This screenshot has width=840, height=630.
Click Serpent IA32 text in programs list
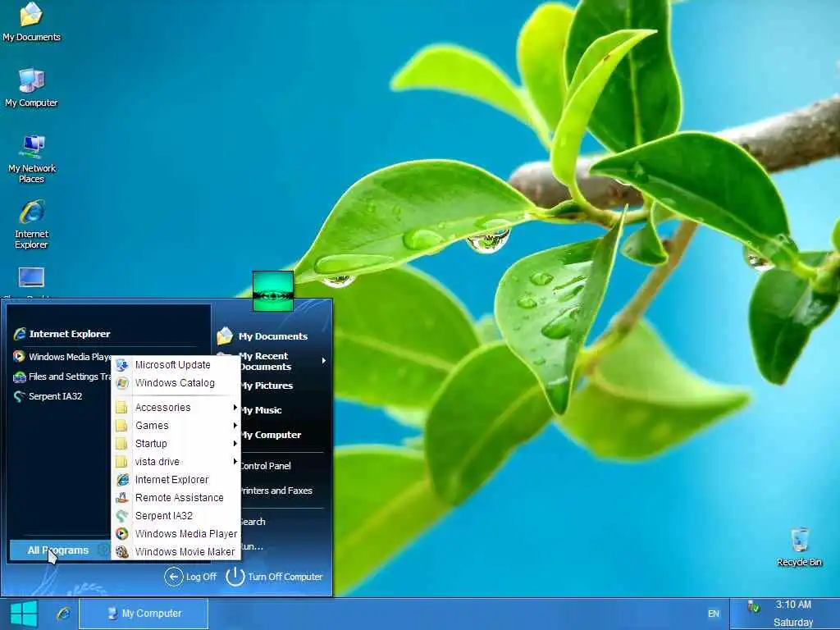164,516
